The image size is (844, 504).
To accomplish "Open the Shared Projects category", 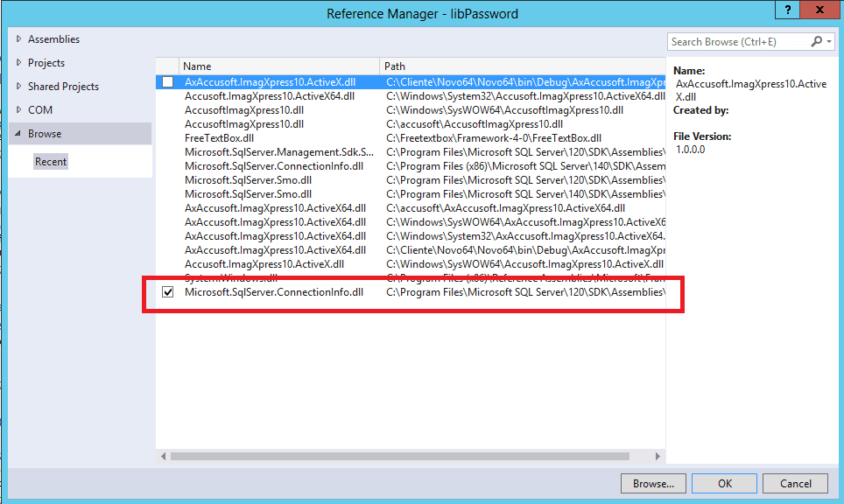I will pyautogui.click(x=64, y=87).
